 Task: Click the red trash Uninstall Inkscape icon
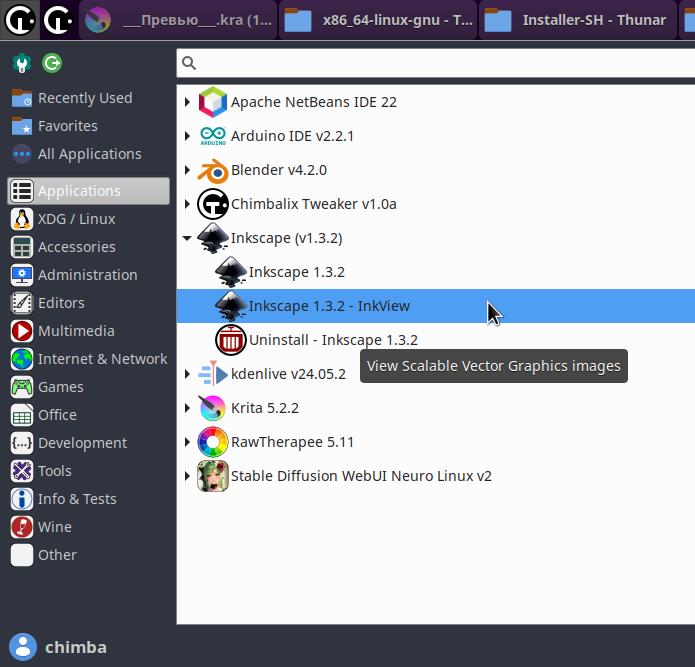click(x=230, y=340)
